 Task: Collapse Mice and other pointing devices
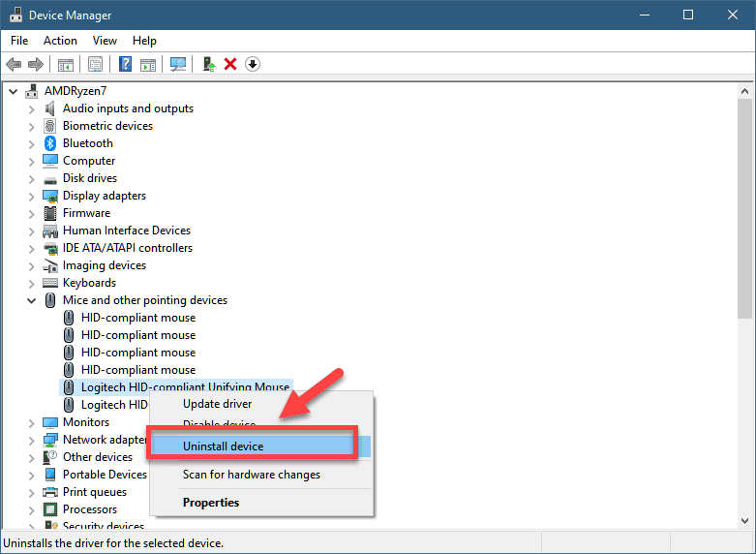[31, 300]
